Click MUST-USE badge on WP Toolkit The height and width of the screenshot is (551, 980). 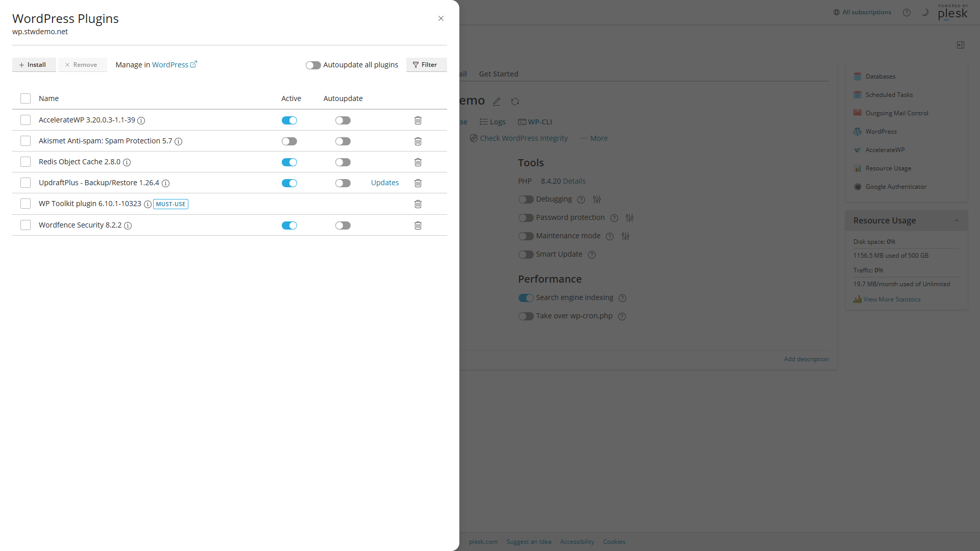[x=171, y=204]
